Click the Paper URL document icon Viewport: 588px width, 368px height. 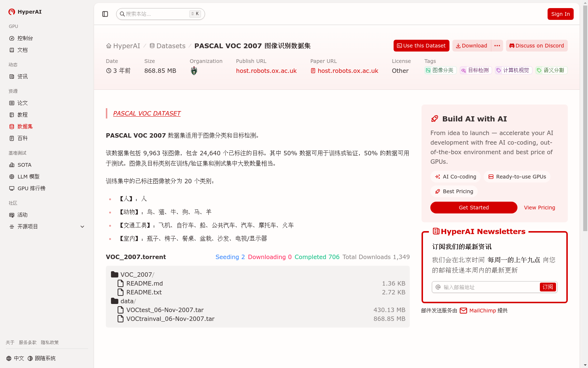(313, 71)
